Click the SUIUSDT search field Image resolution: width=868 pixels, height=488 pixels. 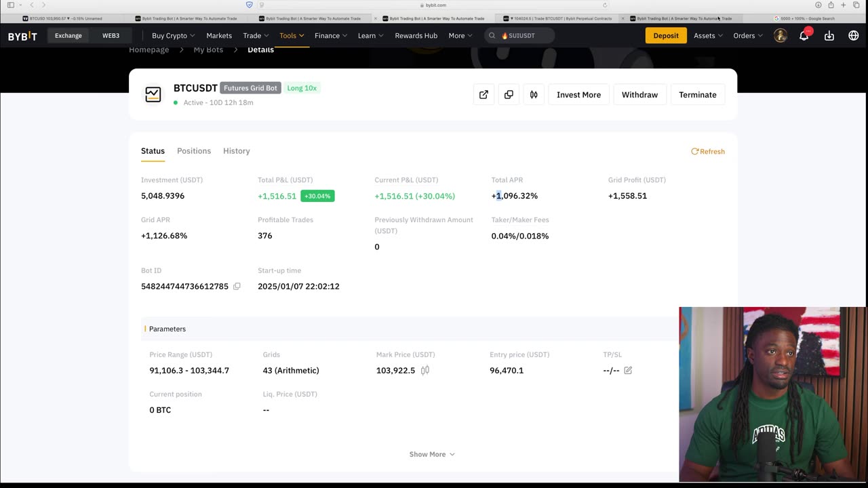pyautogui.click(x=519, y=35)
